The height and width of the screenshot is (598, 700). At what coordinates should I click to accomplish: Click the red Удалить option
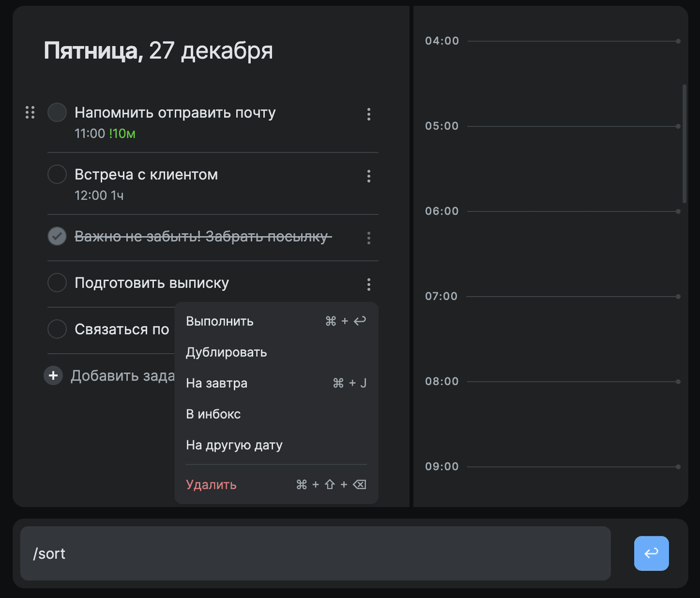[211, 484]
